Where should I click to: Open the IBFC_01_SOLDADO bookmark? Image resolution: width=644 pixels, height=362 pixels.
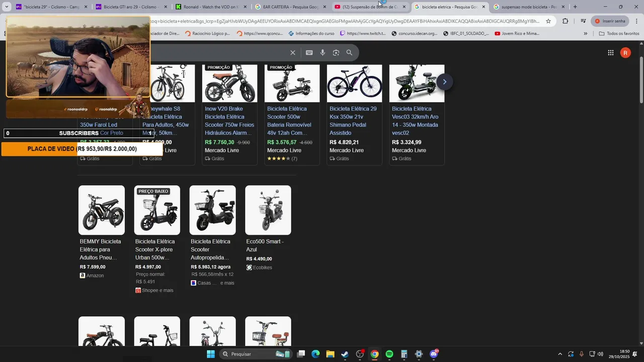point(466,34)
